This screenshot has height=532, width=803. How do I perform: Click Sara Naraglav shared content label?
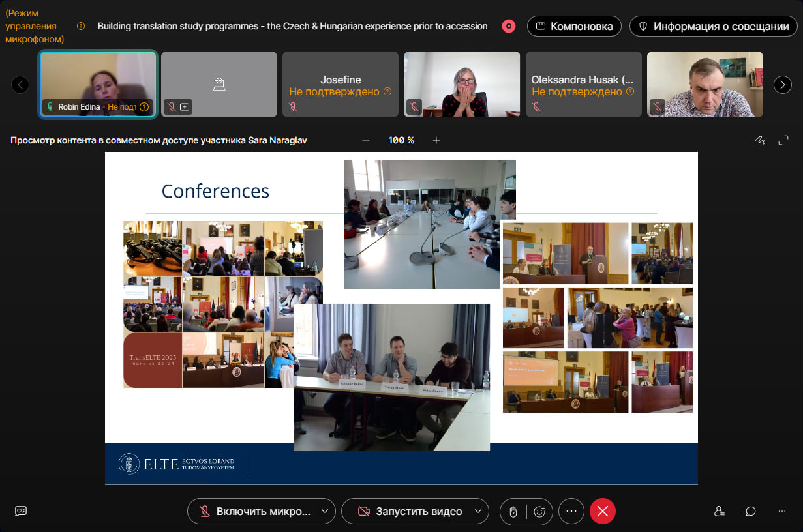coord(159,140)
